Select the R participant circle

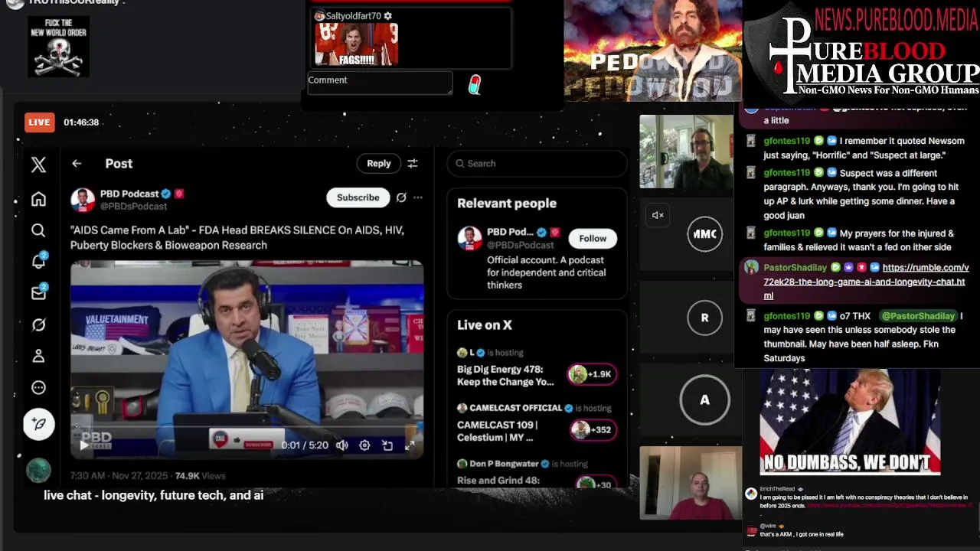[x=704, y=318]
